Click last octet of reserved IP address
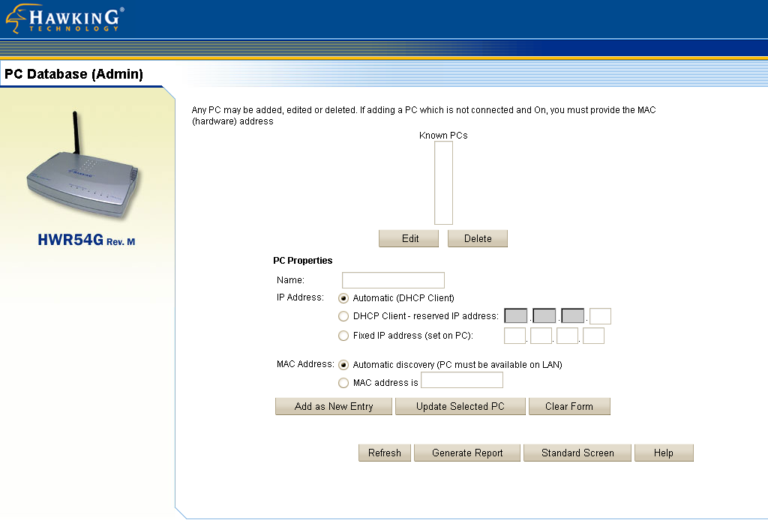This screenshot has height=532, width=768. [600, 316]
